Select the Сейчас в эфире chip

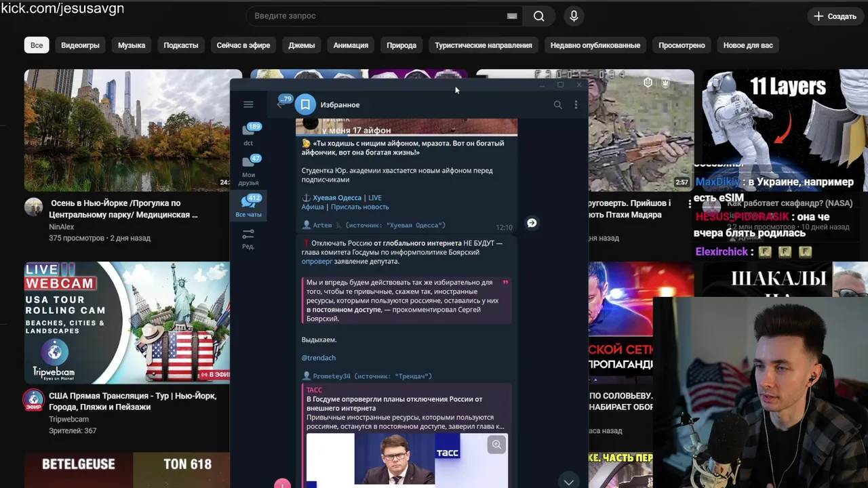point(243,45)
